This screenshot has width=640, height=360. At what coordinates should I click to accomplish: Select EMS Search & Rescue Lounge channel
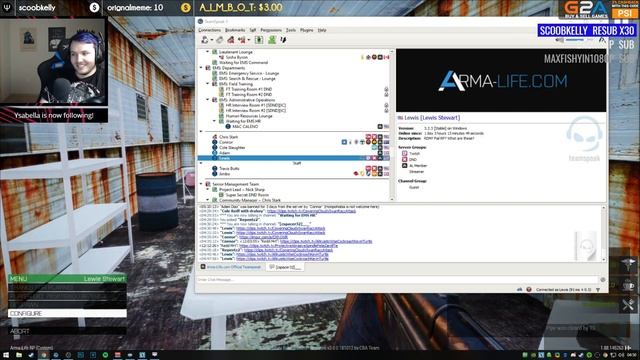[247, 78]
